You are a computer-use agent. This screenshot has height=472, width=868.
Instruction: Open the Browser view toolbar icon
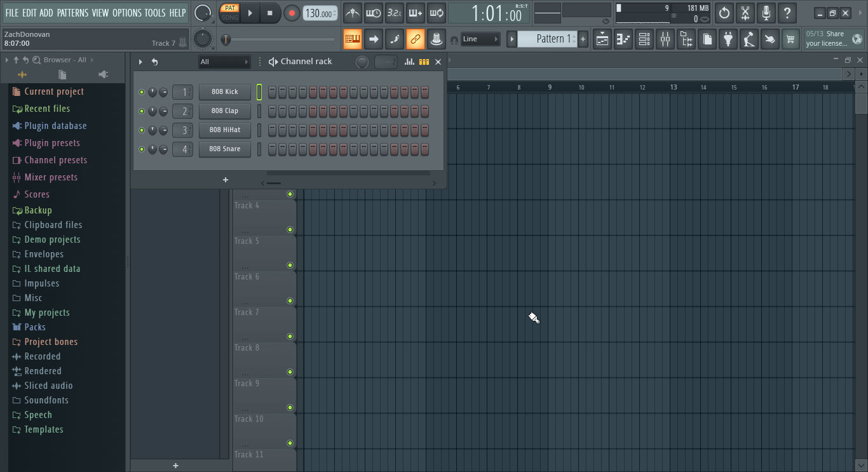(x=686, y=39)
